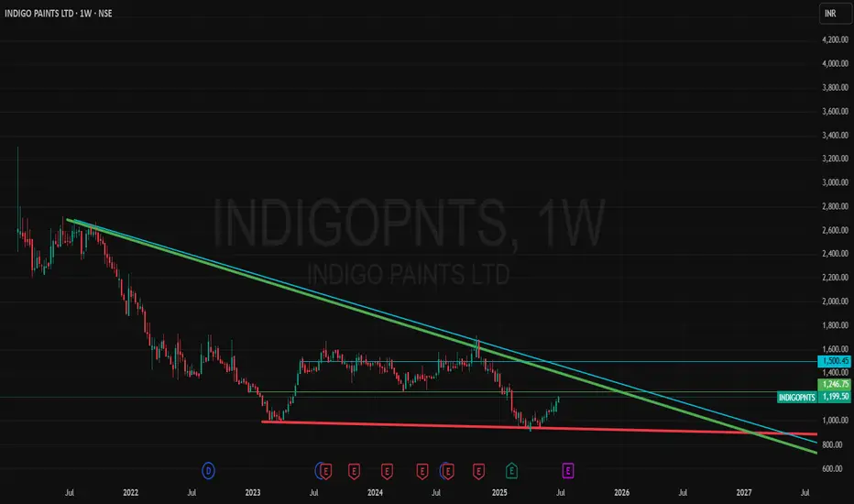
Task: Click the 1,199.50 last price tag
Action: 835,397
